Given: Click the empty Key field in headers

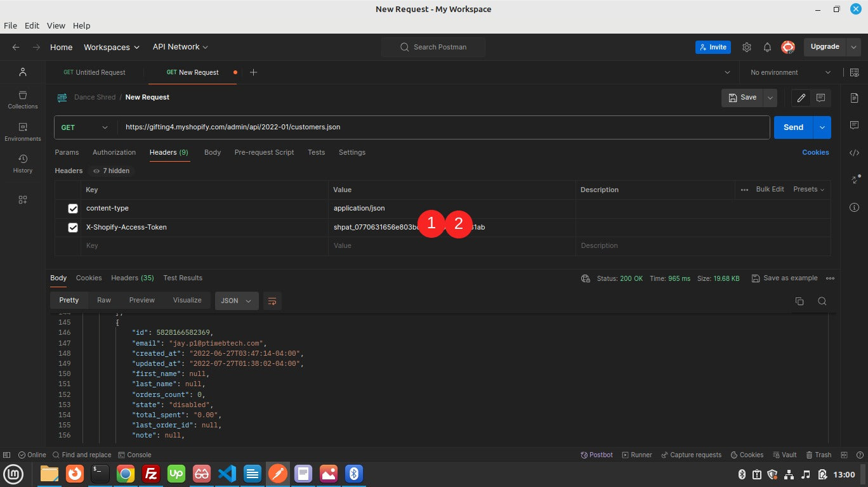Looking at the screenshot, I should click(x=204, y=246).
